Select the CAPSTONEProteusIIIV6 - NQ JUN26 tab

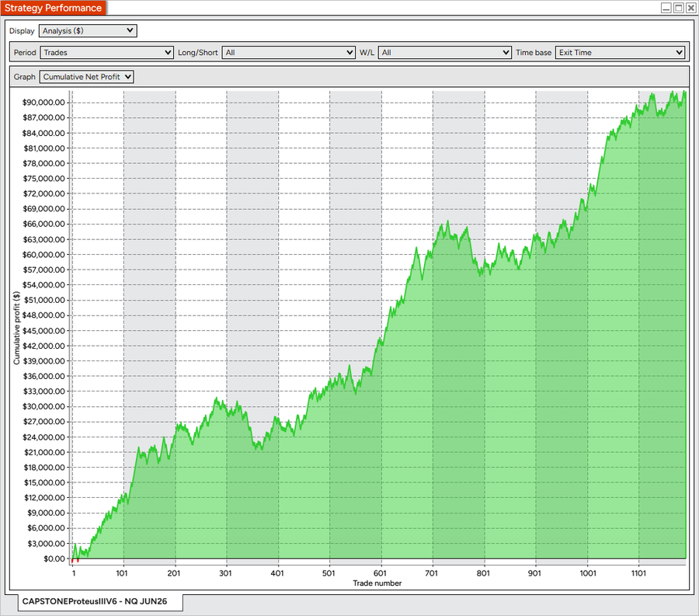pyautogui.click(x=95, y=601)
